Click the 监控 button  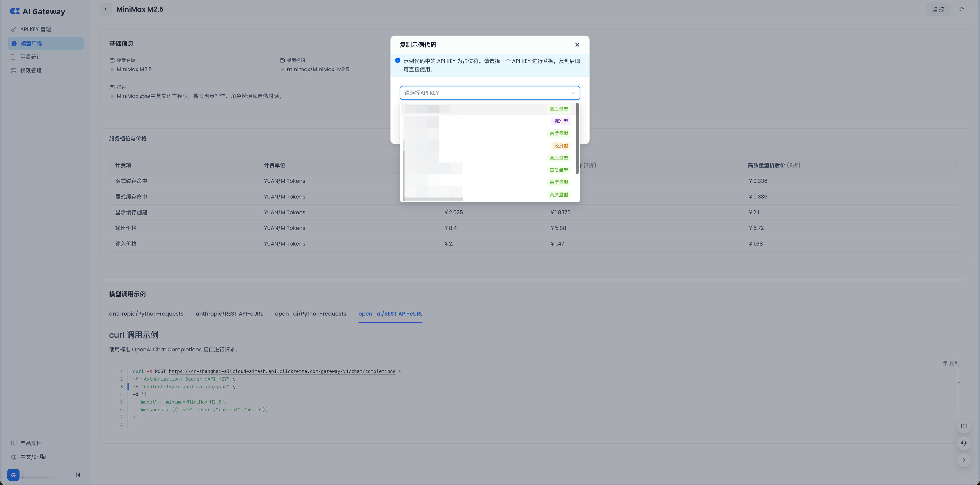tap(938, 9)
